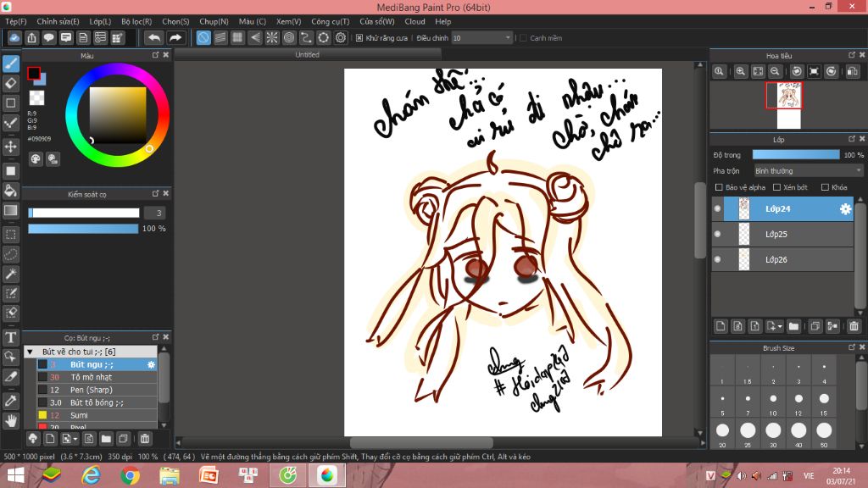
Task: Enable Xén bớt clipping checkbox
Action: coord(776,187)
